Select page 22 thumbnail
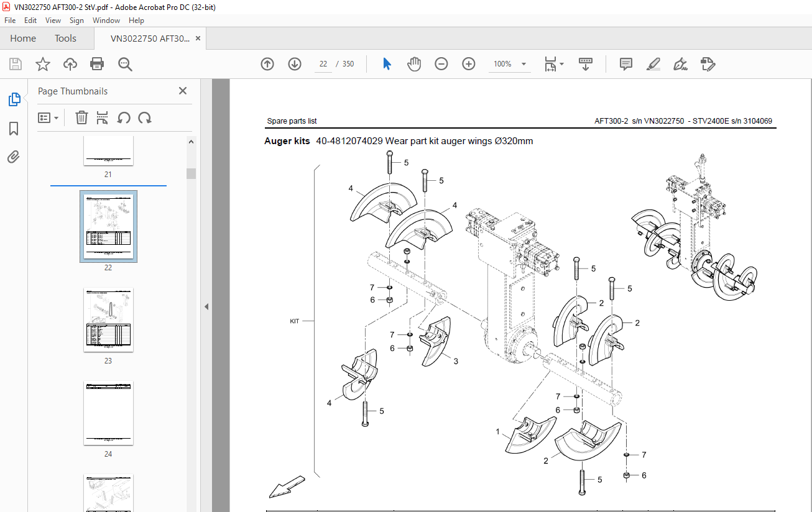Image resolution: width=812 pixels, height=512 pixels. click(108, 226)
